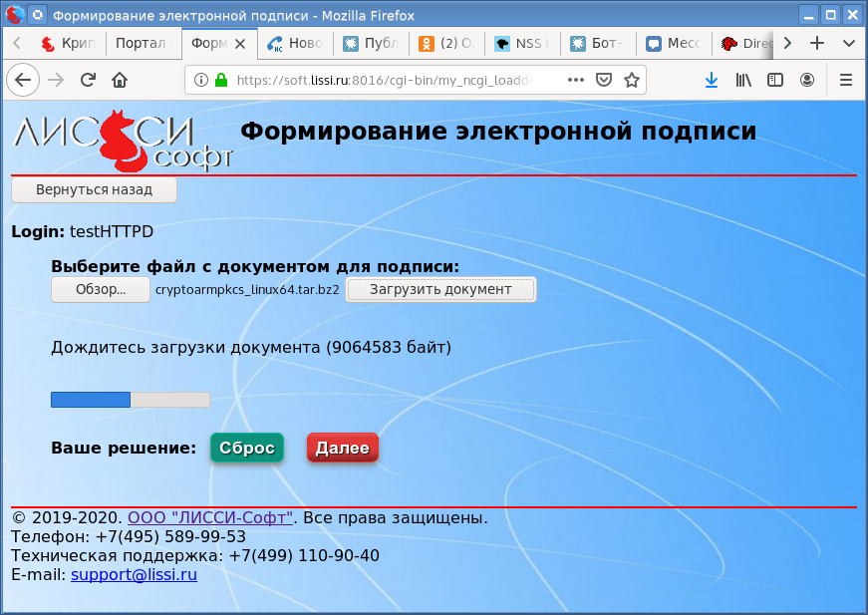Open the Downloads panel

click(712, 80)
